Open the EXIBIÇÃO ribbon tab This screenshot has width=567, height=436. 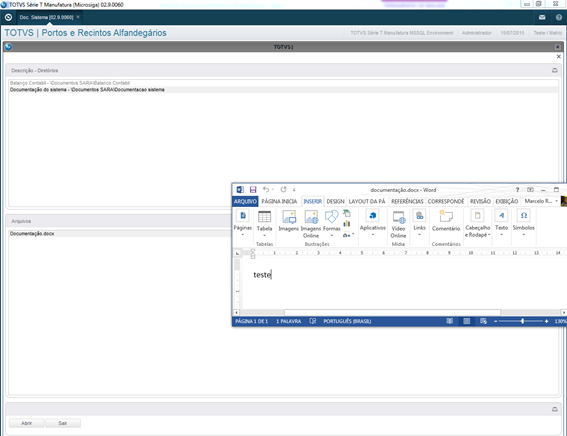pyautogui.click(x=507, y=201)
